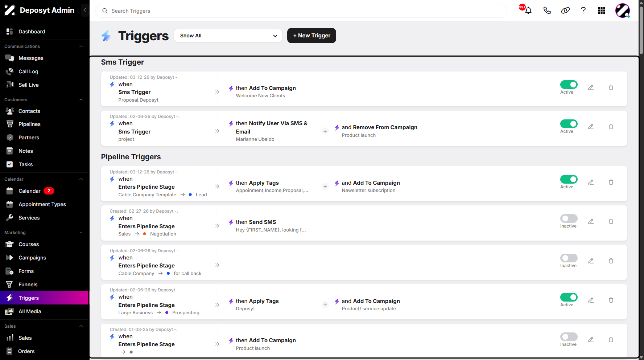Click the + New Trigger button
The height and width of the screenshot is (360, 644).
point(311,36)
